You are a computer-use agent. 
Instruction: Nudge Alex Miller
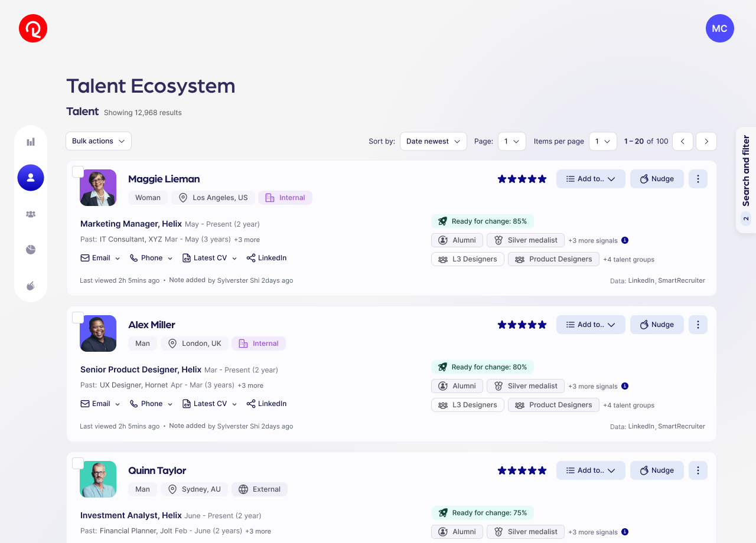pos(656,325)
